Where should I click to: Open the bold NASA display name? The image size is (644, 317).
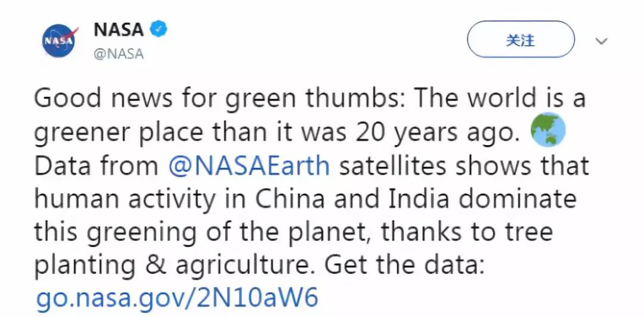[x=119, y=29]
